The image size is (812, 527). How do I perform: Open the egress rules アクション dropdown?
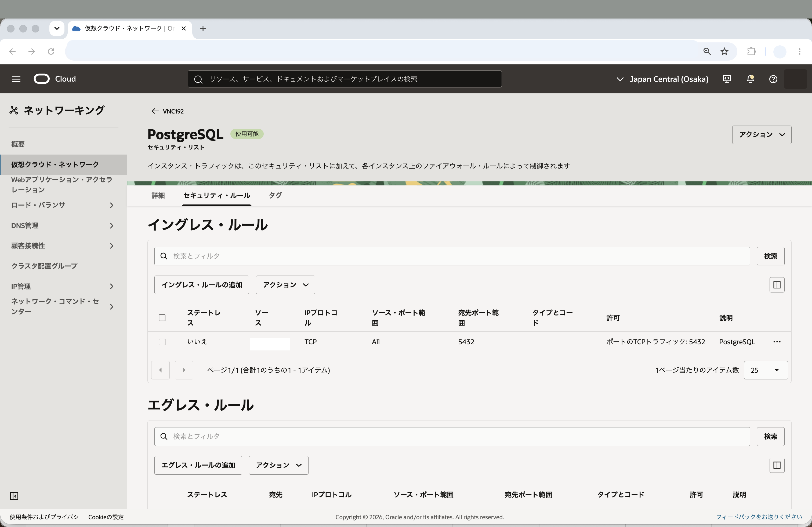pyautogui.click(x=278, y=465)
